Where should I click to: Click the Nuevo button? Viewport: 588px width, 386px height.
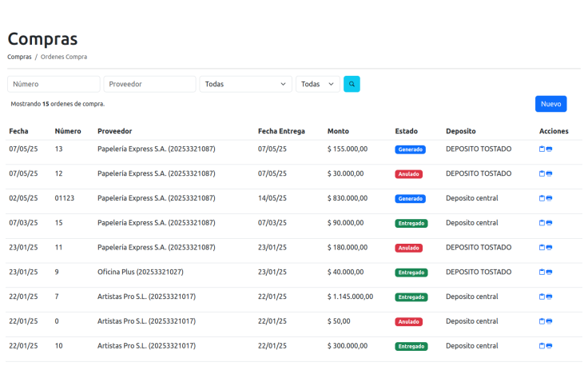coord(551,104)
